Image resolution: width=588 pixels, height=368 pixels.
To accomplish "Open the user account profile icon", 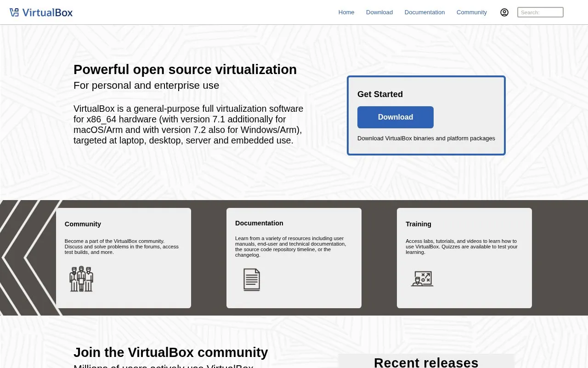I will 504,12.
